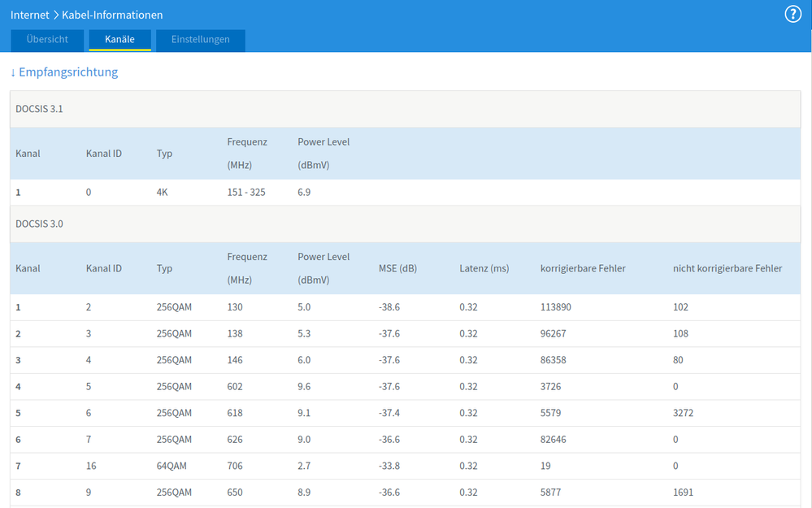The height and width of the screenshot is (508, 812).
Task: Select the 64QAM type cell
Action: (x=172, y=466)
